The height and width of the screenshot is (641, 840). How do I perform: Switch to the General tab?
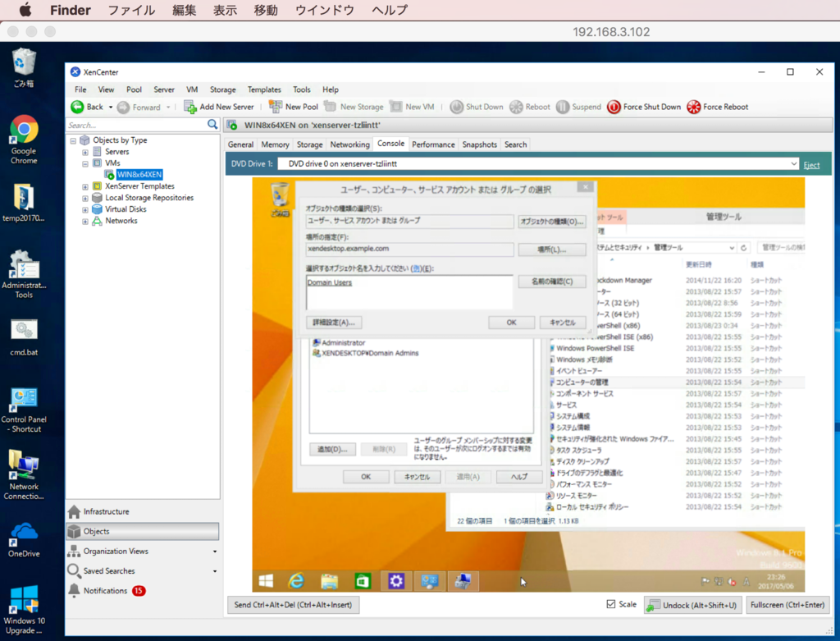click(240, 144)
